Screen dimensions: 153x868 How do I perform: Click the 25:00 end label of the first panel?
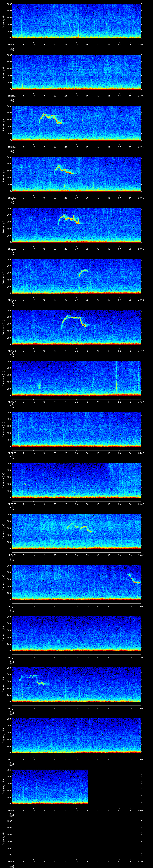click(141, 44)
